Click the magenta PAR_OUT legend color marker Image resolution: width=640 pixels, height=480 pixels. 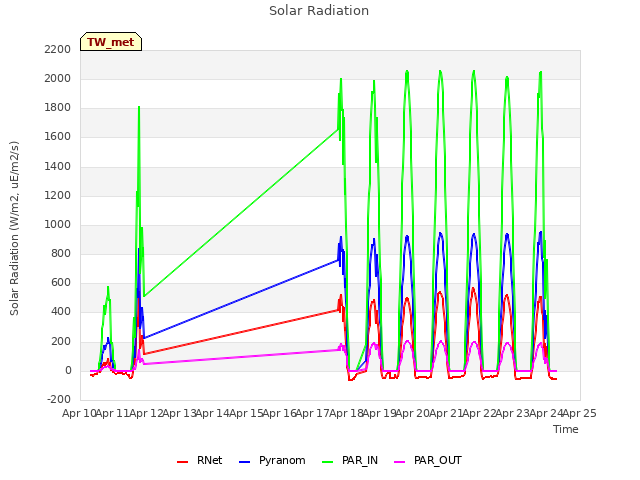[x=400, y=462]
